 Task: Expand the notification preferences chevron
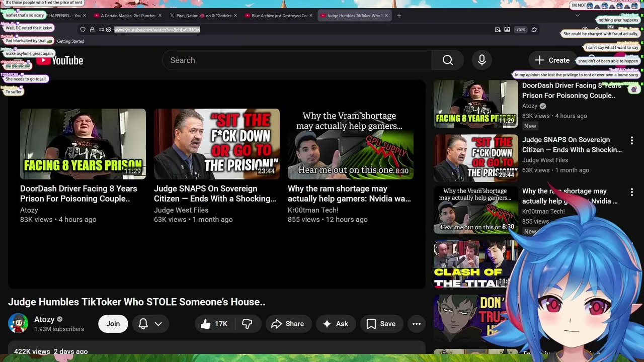point(158,324)
